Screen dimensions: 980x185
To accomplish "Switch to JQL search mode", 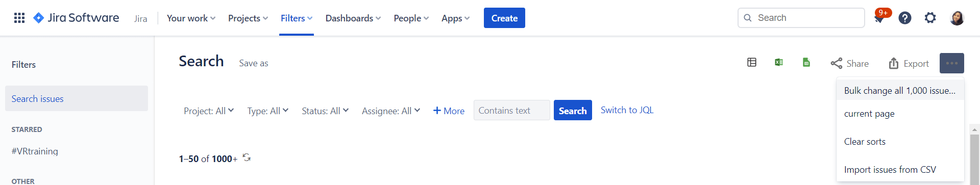I will tap(627, 110).
